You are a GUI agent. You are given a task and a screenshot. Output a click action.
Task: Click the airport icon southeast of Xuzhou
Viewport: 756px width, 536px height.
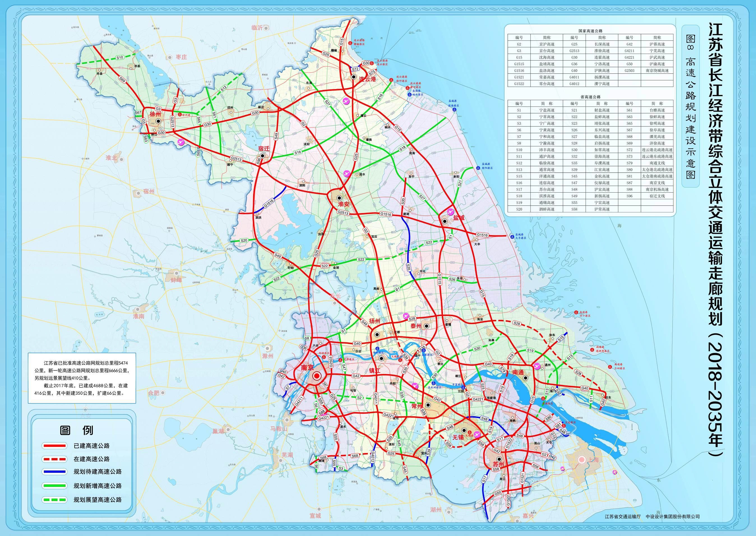pos(181,142)
